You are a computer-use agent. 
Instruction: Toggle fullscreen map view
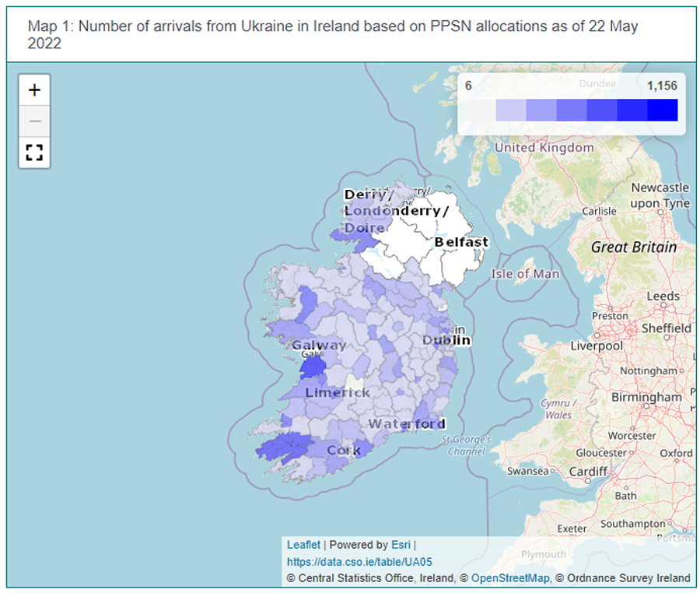pyautogui.click(x=34, y=153)
